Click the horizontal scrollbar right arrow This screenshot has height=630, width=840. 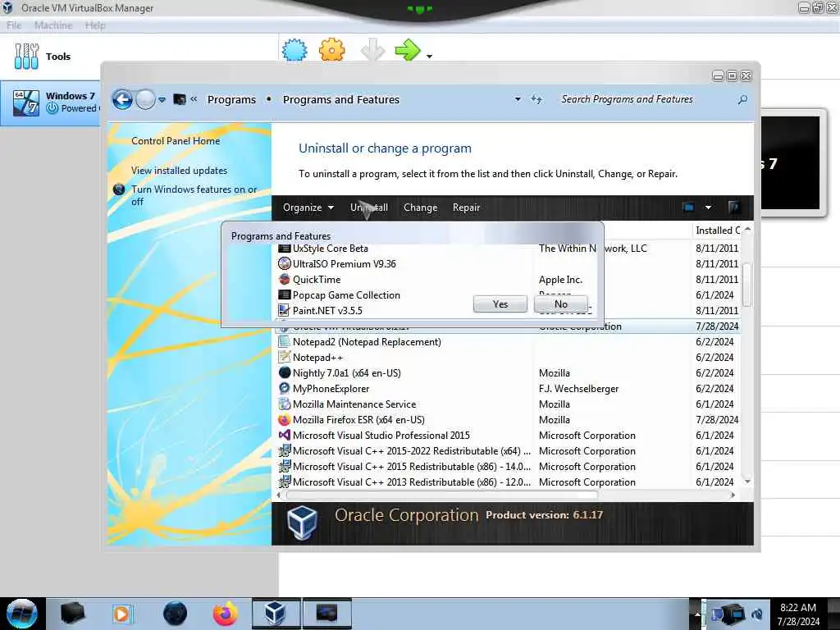pos(733,495)
